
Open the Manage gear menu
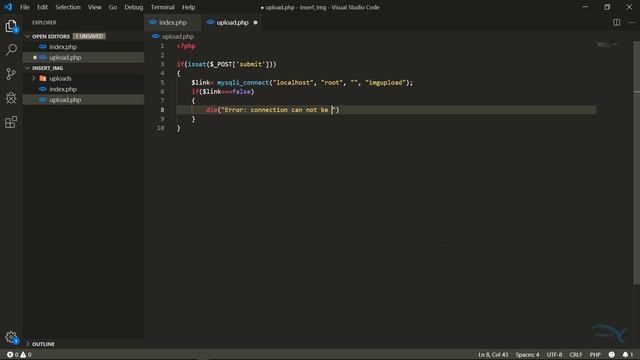tap(11, 337)
